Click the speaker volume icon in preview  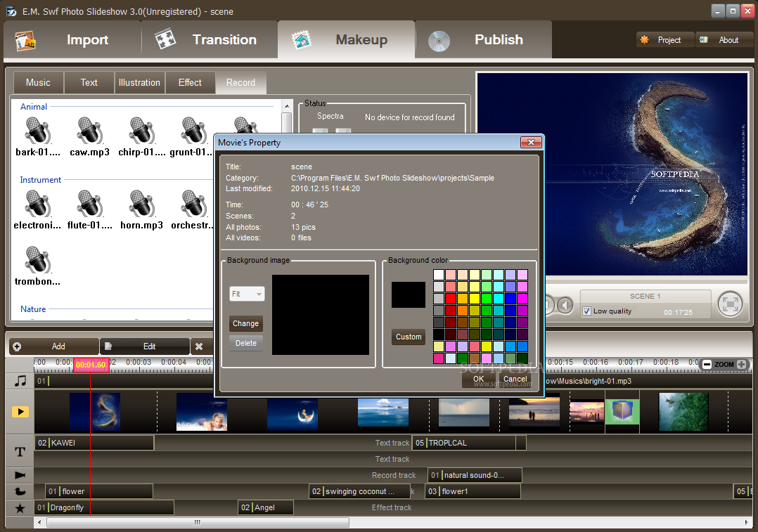pyautogui.click(x=565, y=305)
